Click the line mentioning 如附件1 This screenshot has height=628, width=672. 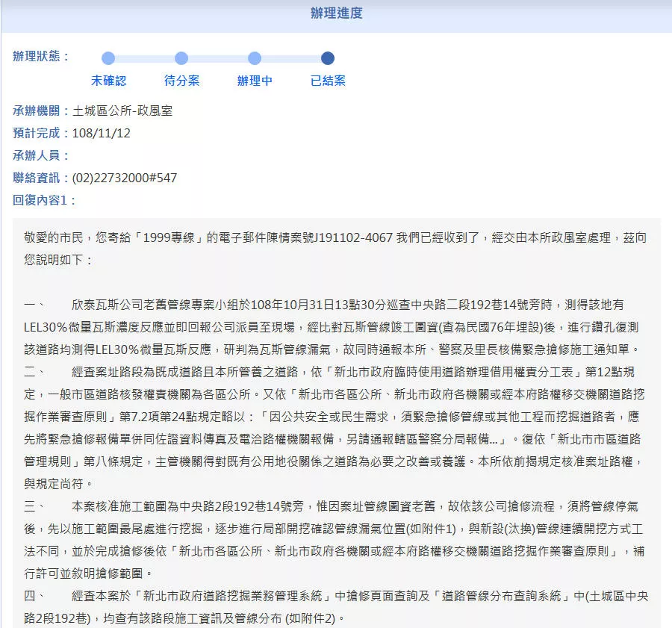click(334, 529)
